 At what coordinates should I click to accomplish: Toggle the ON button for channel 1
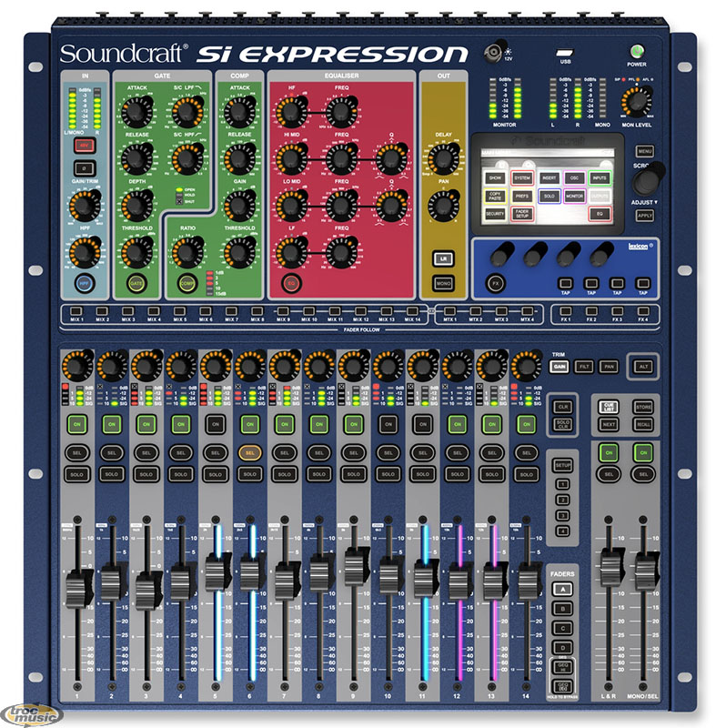tap(75, 424)
